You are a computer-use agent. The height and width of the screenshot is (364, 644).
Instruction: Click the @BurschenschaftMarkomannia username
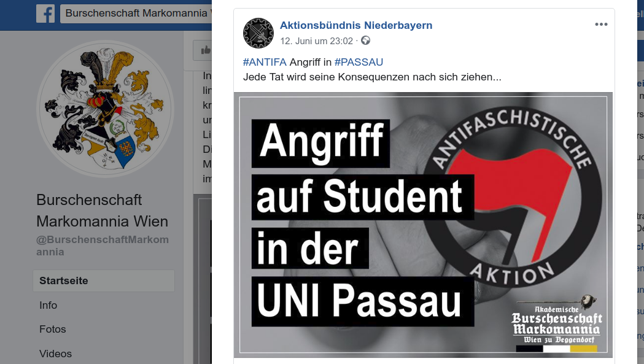pos(103,246)
